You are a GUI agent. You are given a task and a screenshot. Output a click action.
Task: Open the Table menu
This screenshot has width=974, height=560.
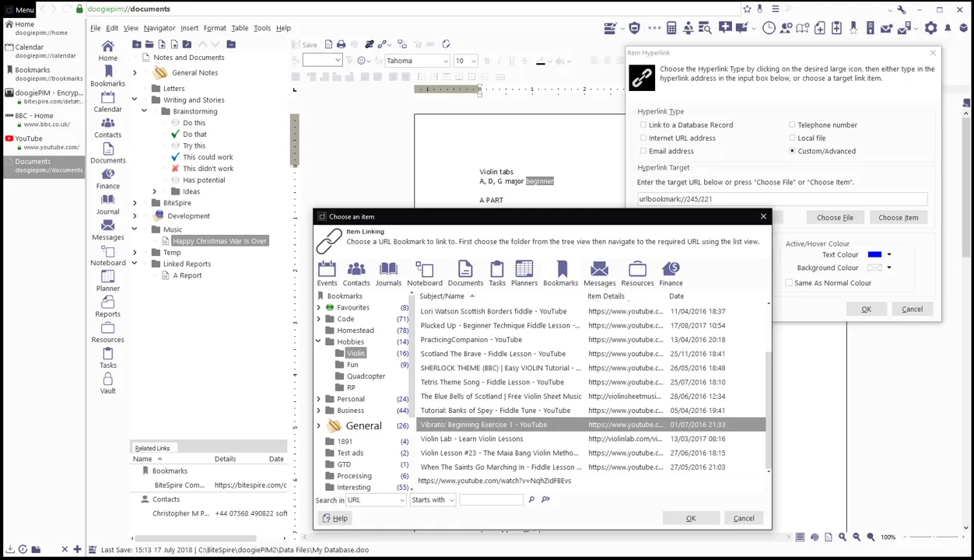(x=240, y=28)
